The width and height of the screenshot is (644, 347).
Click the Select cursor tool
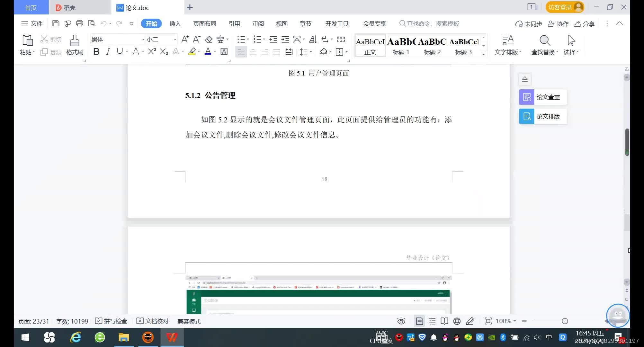(571, 40)
